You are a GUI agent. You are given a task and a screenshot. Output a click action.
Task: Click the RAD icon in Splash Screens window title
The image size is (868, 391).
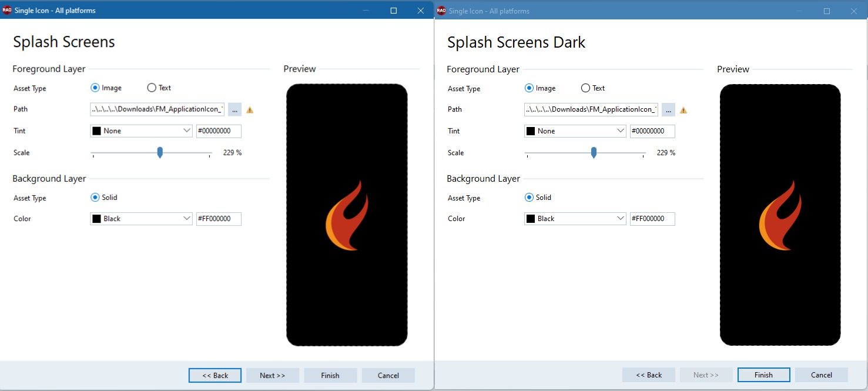[x=7, y=10]
